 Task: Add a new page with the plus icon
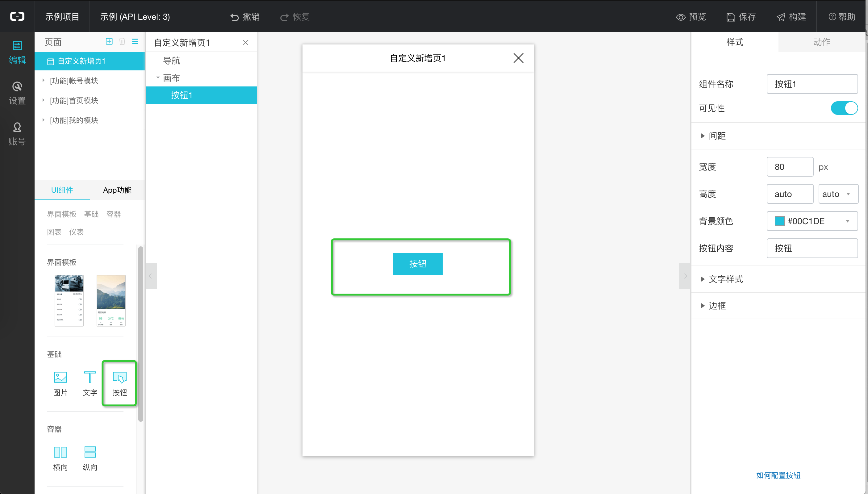click(x=109, y=41)
